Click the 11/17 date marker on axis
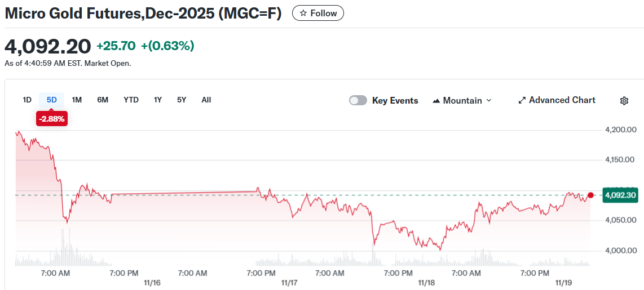 [289, 283]
